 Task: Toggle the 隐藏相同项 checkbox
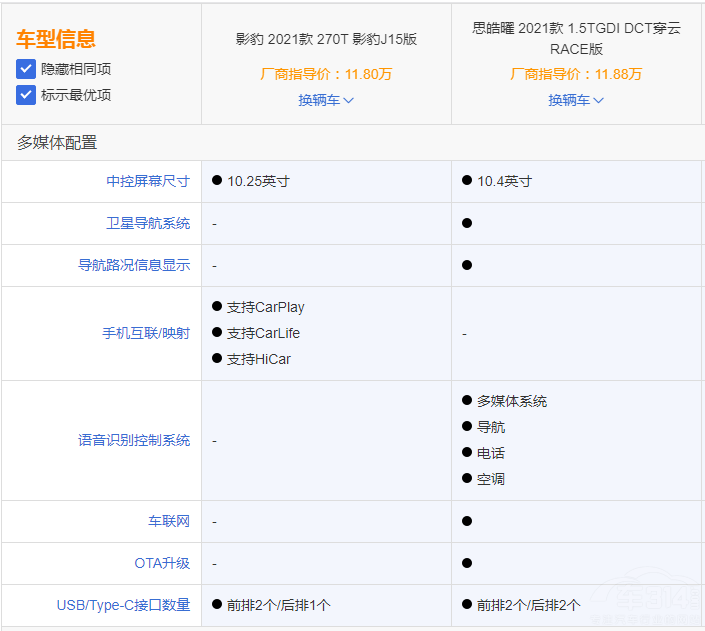(x=26, y=69)
